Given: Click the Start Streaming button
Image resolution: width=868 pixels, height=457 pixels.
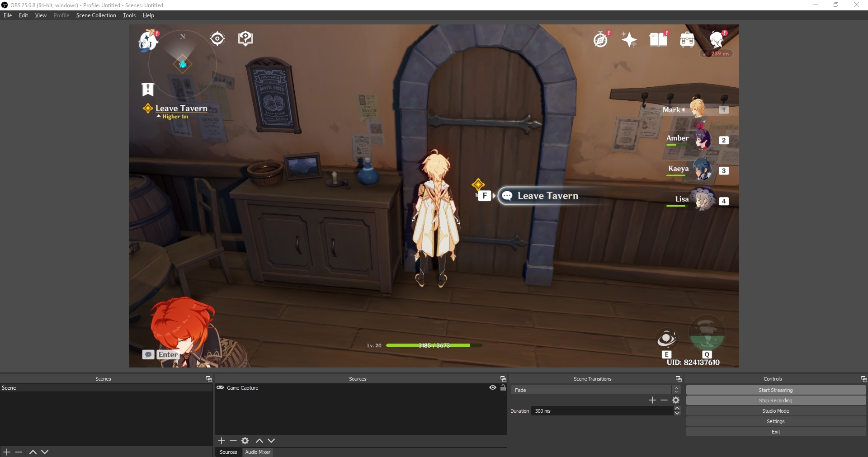Looking at the screenshot, I should tap(776, 390).
